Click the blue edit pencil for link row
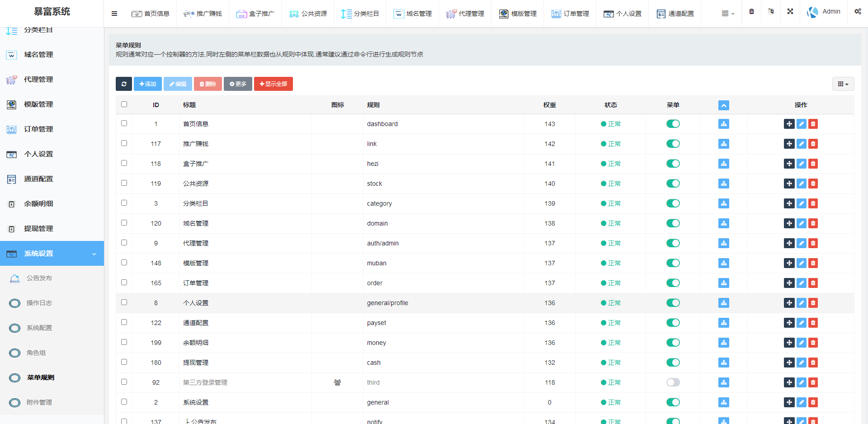Screen dimensions: 868x424 click(801, 144)
